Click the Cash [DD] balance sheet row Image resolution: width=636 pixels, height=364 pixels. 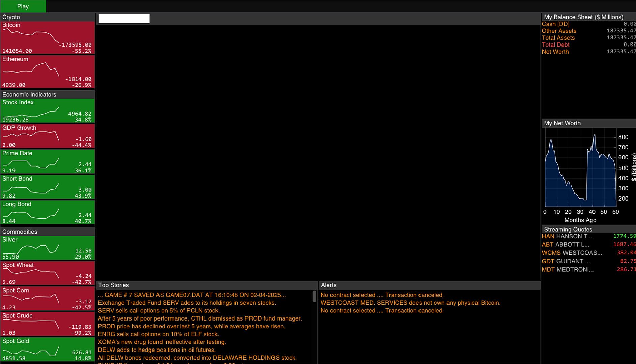point(589,24)
